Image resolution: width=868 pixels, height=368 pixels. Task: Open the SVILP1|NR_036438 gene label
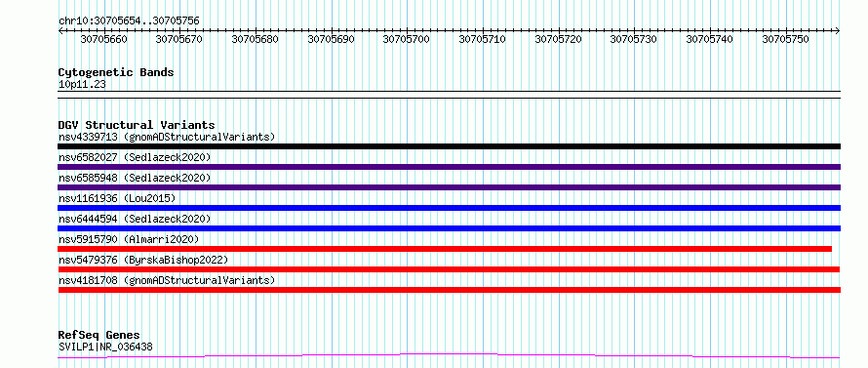coord(105,347)
